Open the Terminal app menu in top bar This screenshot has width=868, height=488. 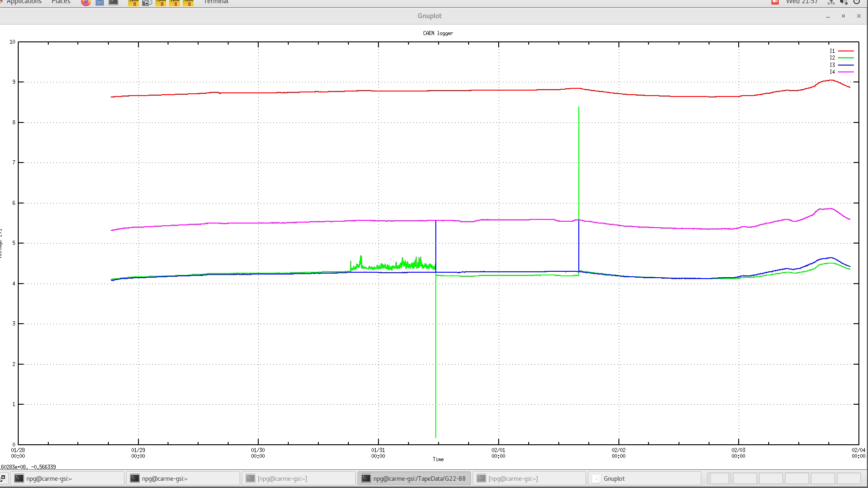(x=216, y=2)
